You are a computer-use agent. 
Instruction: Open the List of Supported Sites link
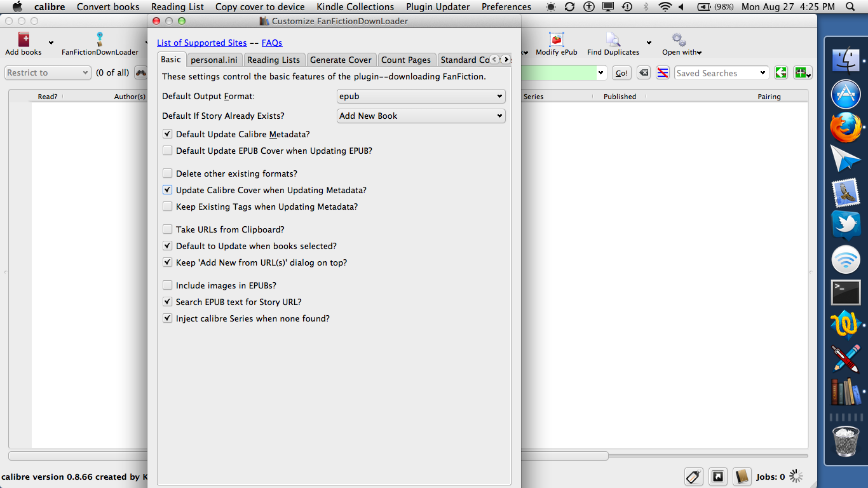tap(202, 43)
